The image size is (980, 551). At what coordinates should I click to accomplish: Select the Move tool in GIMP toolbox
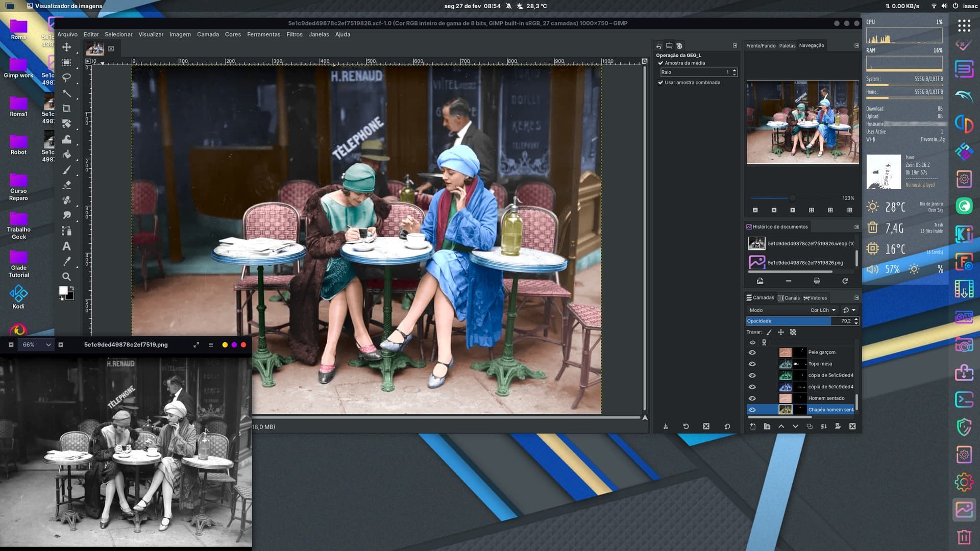66,47
